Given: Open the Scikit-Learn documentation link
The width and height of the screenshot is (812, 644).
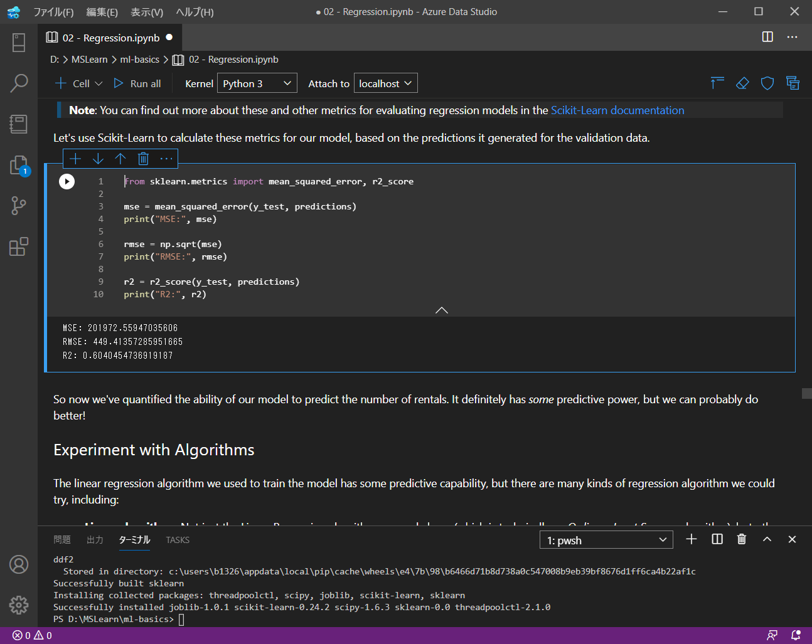Looking at the screenshot, I should (617, 110).
